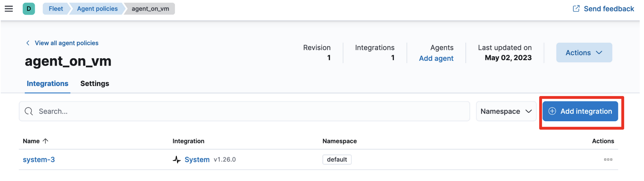The height and width of the screenshot is (181, 644).
Task: Go to Fleet breadcrumb
Action: pyautogui.click(x=56, y=9)
